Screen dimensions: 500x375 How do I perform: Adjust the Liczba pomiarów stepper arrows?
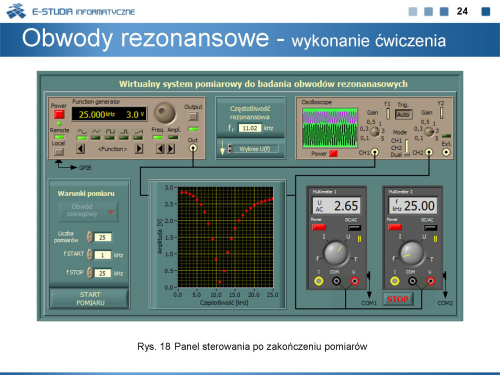90,237
